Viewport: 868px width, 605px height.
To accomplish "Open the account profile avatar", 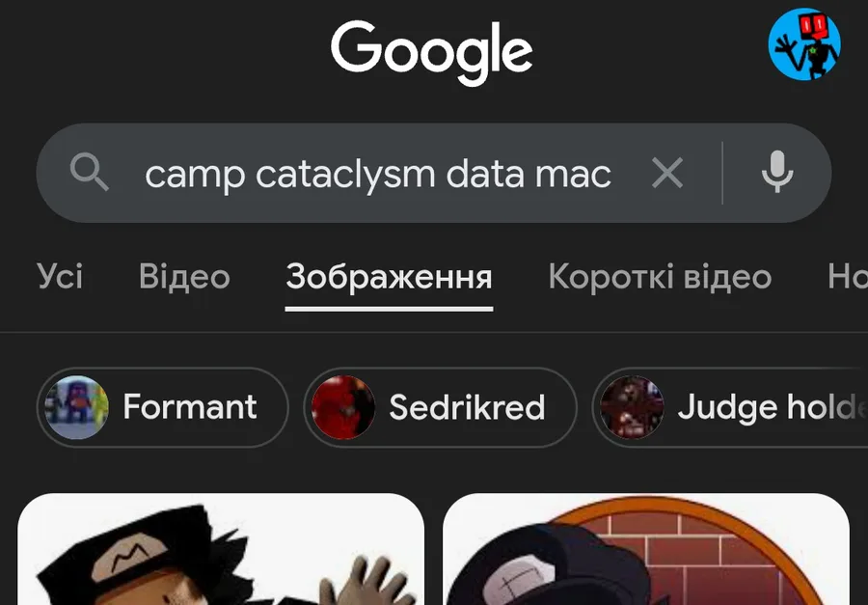I will [x=804, y=44].
